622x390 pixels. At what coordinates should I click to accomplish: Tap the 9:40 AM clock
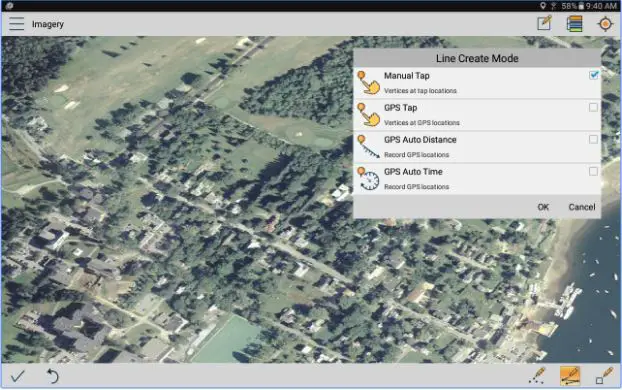coord(601,6)
